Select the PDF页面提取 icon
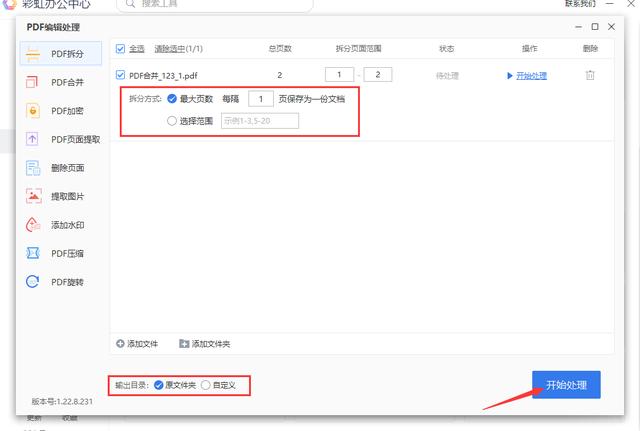 [33, 139]
